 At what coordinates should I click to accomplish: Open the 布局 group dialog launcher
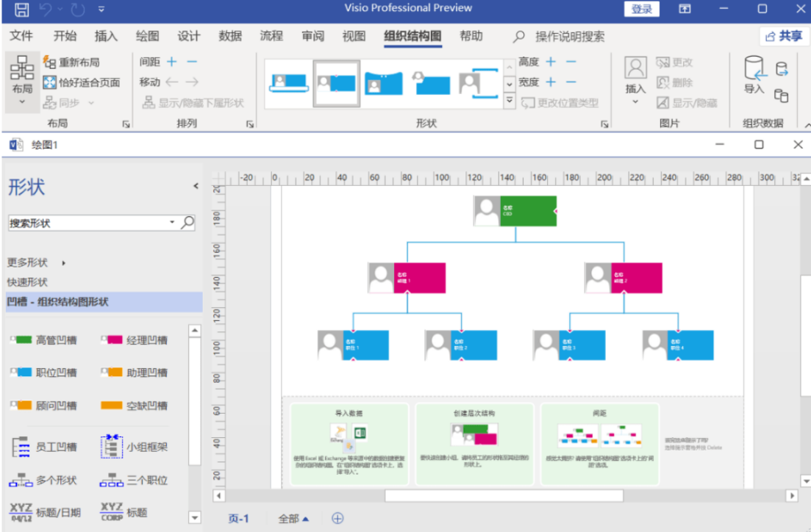point(126,124)
